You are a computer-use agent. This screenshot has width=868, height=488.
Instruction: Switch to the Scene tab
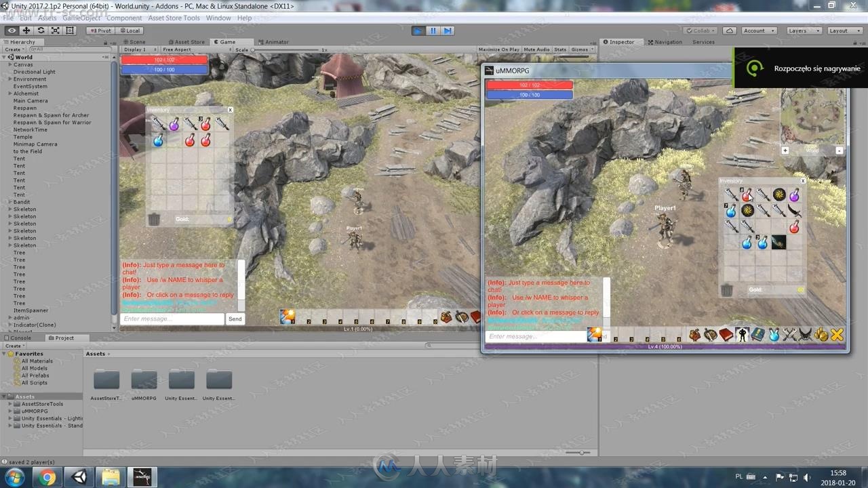click(x=134, y=42)
